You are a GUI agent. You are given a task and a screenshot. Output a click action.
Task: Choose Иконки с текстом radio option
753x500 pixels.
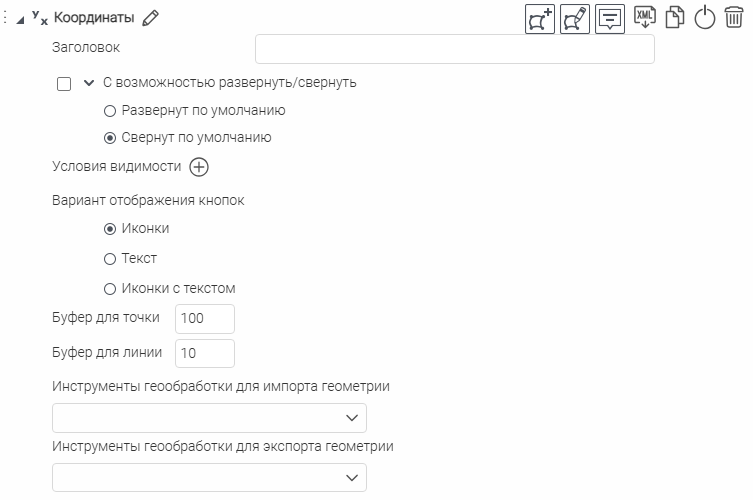(110, 289)
